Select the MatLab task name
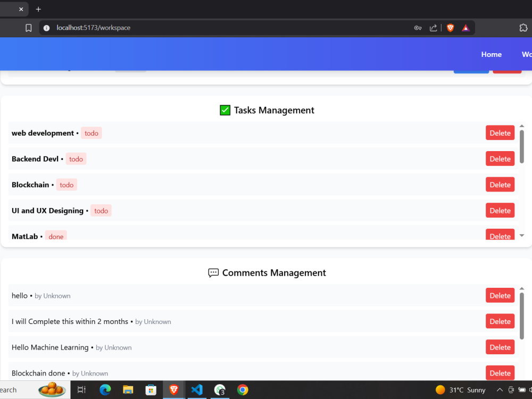 click(x=25, y=237)
